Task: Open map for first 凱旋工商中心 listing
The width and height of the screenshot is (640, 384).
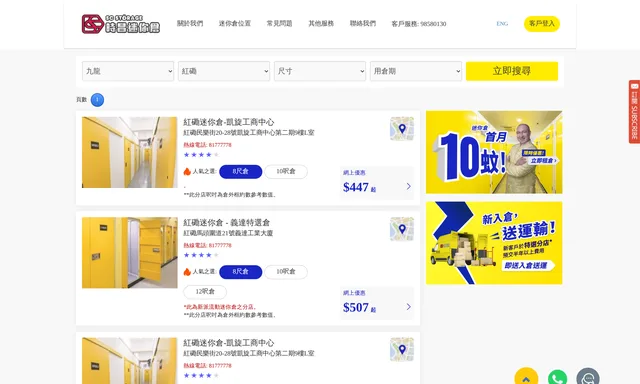Action: tap(402, 129)
